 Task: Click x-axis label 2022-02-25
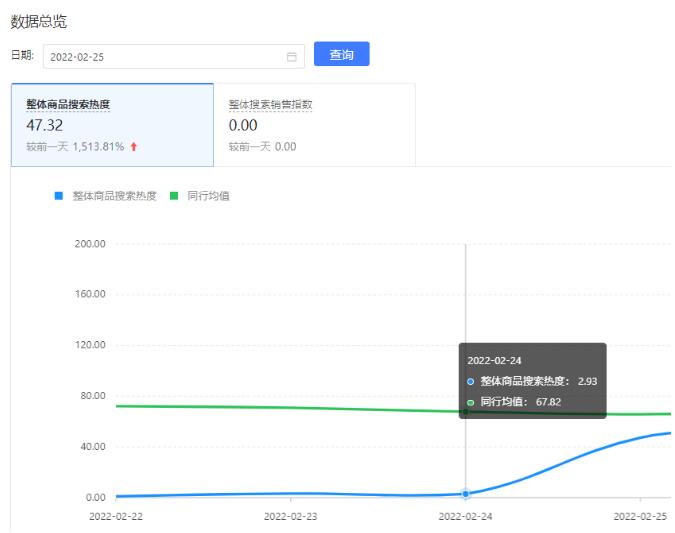[x=640, y=516]
